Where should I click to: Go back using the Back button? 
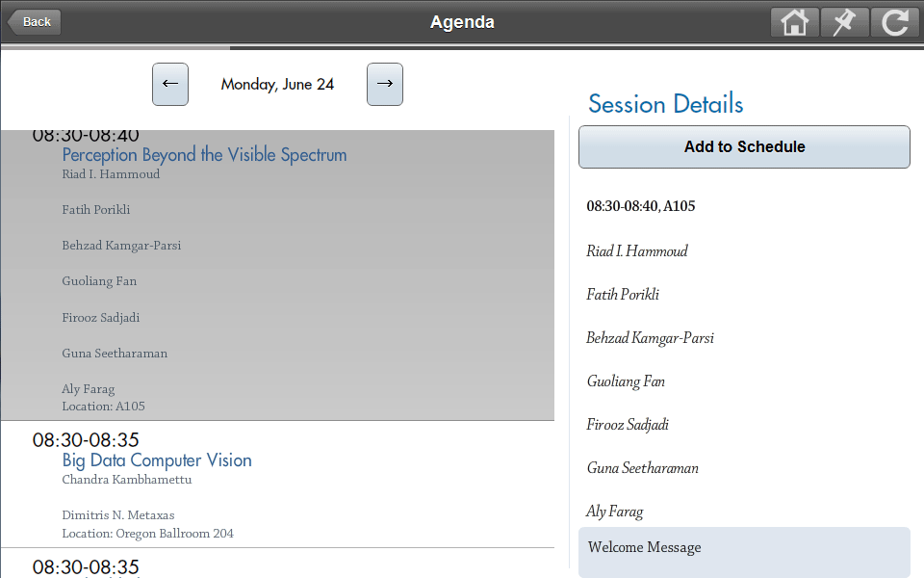(35, 22)
